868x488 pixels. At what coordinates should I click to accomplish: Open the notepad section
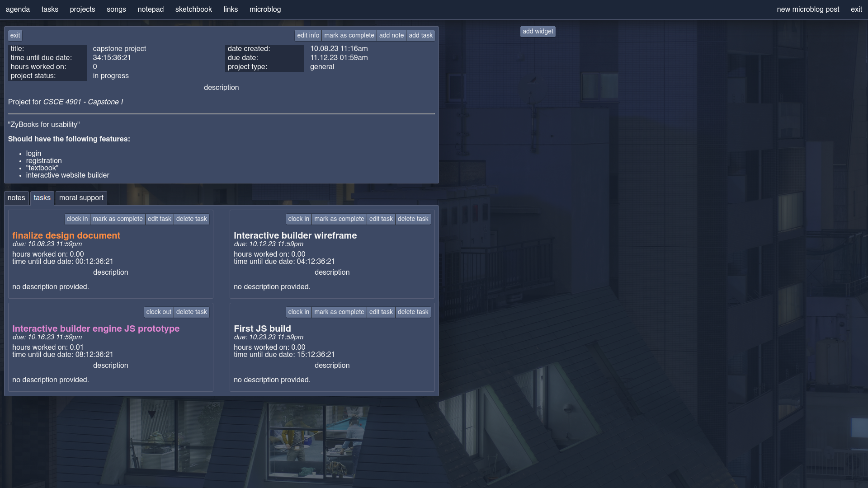tap(151, 9)
